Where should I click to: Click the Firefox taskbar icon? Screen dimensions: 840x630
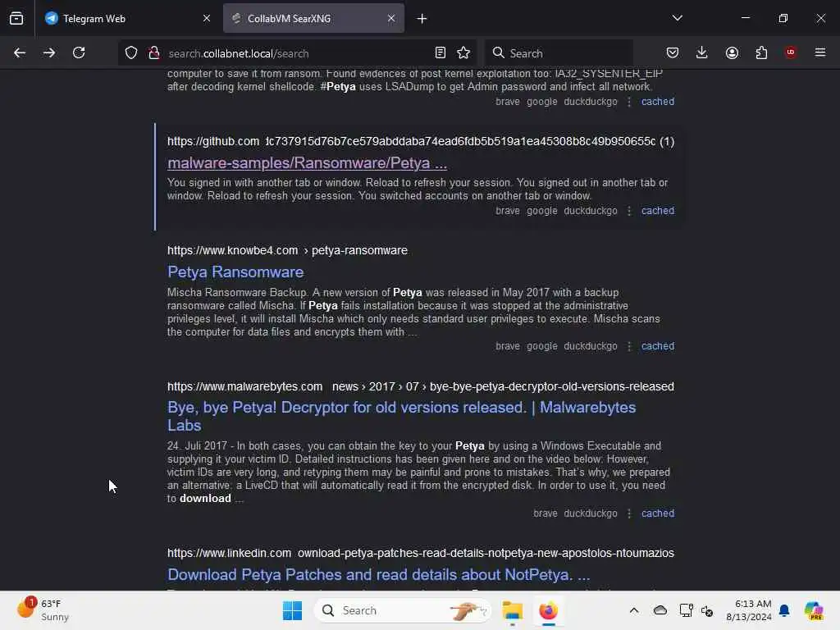click(549, 610)
